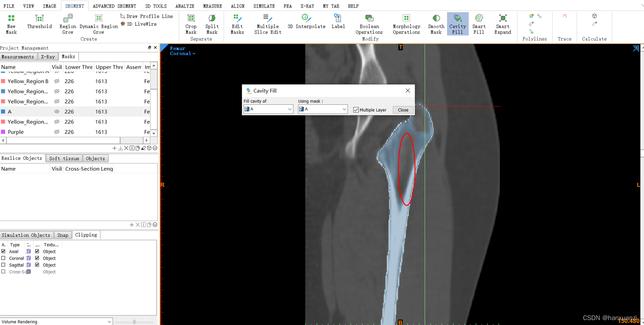The height and width of the screenshot is (325, 644).
Task: Open Morphology Operations
Action: pos(406,23)
